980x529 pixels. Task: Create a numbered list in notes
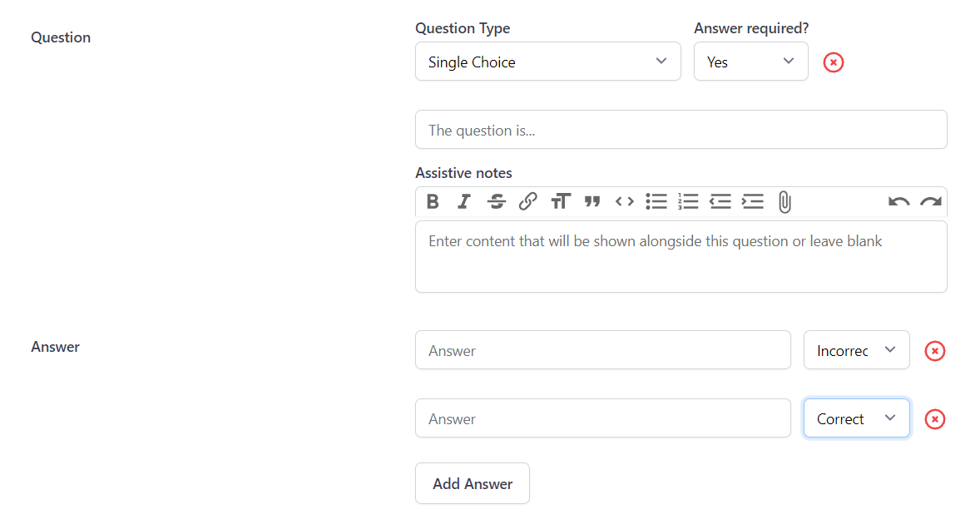688,202
